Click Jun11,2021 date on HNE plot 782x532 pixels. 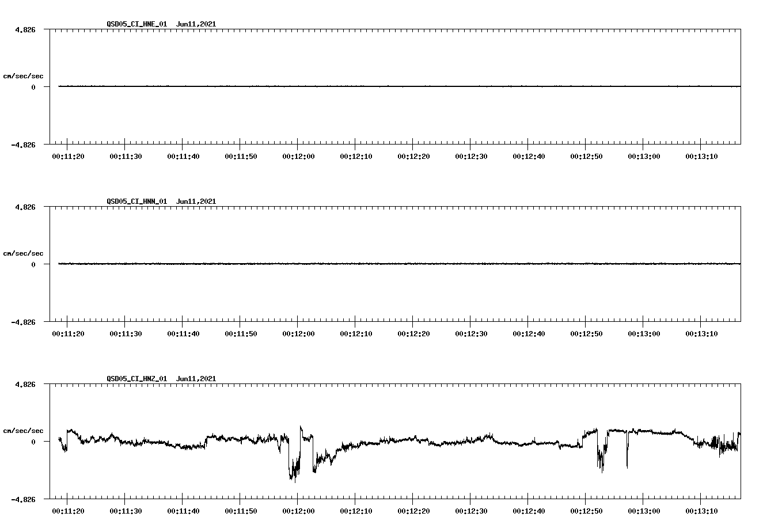[x=196, y=24]
